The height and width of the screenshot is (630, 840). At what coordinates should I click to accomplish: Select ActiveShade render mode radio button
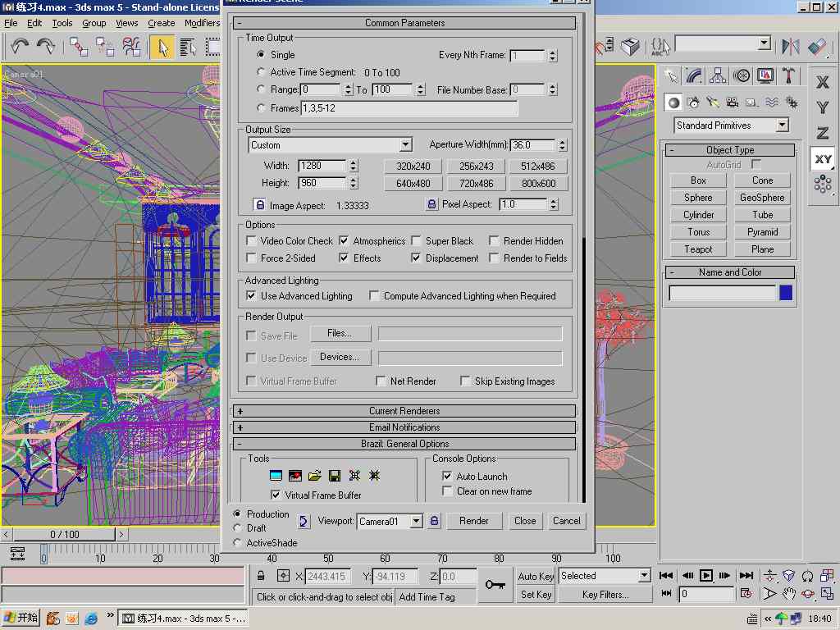pyautogui.click(x=237, y=543)
